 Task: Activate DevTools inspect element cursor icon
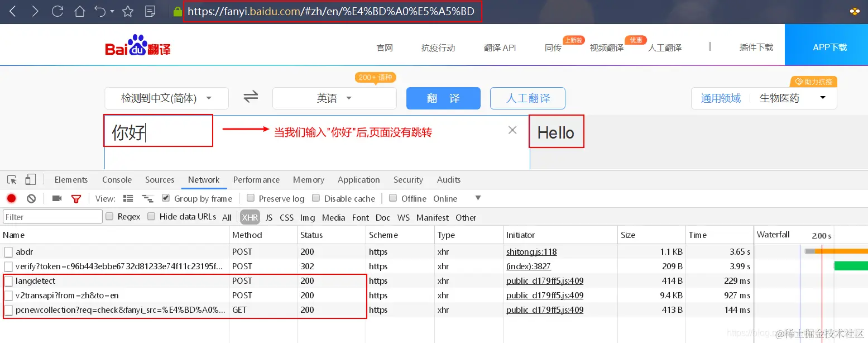[x=12, y=180]
